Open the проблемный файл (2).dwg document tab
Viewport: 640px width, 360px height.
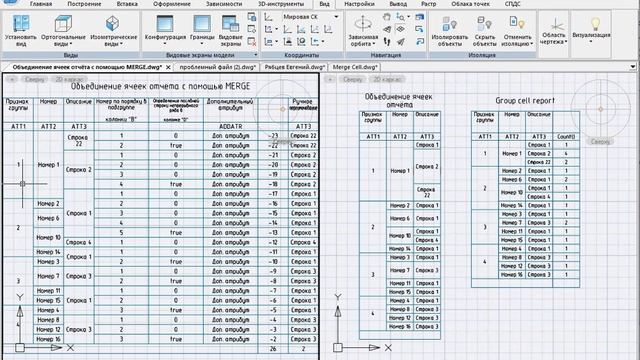pos(218,67)
